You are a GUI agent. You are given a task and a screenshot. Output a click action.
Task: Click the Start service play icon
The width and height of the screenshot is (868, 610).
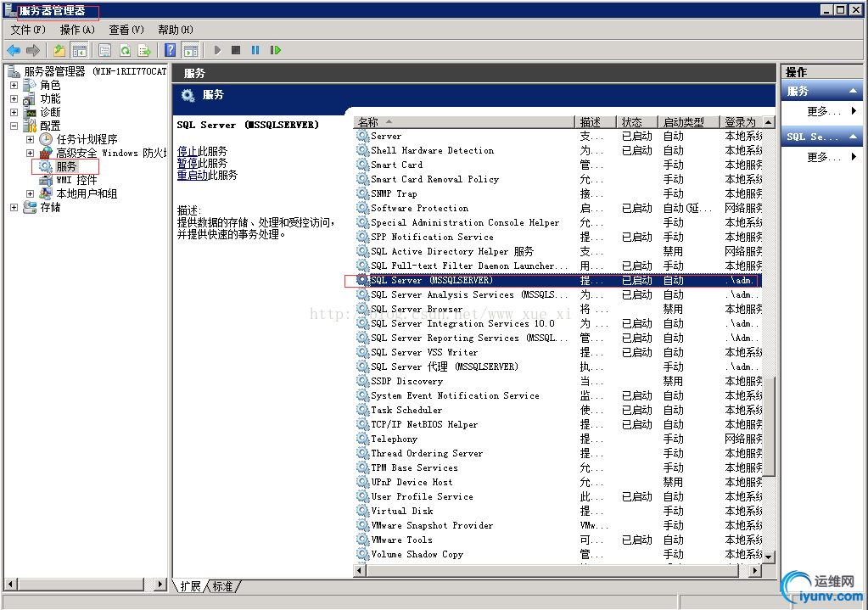pos(217,50)
